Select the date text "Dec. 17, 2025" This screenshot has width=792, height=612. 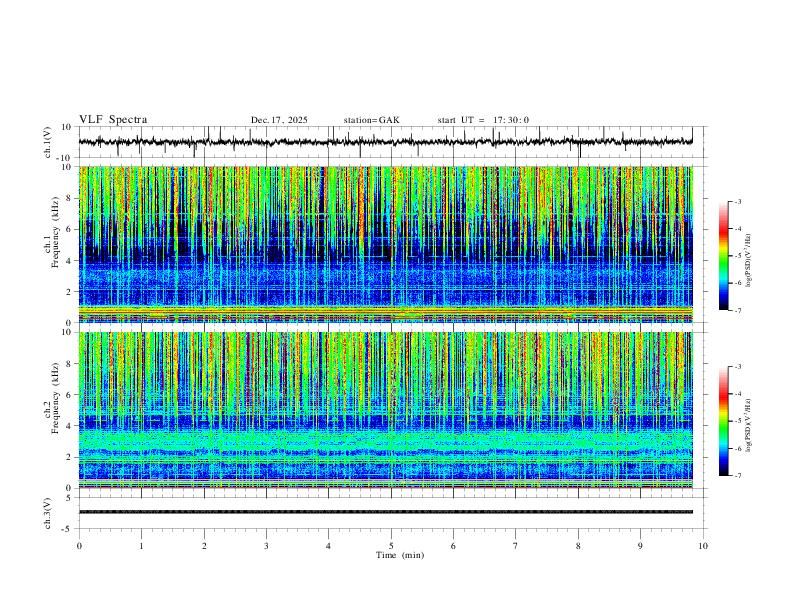(x=279, y=120)
